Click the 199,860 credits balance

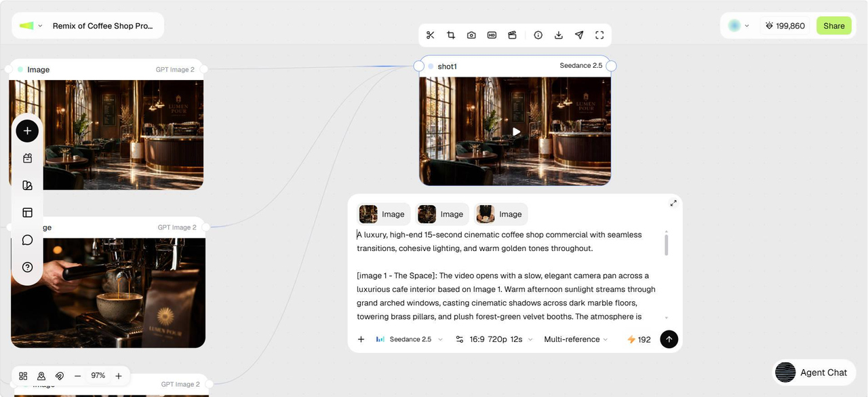click(x=785, y=26)
